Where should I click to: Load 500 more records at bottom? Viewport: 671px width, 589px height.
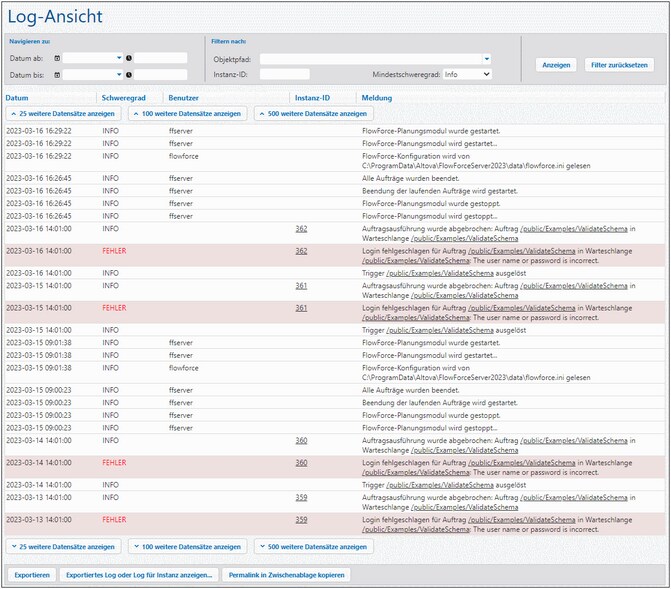(x=314, y=547)
